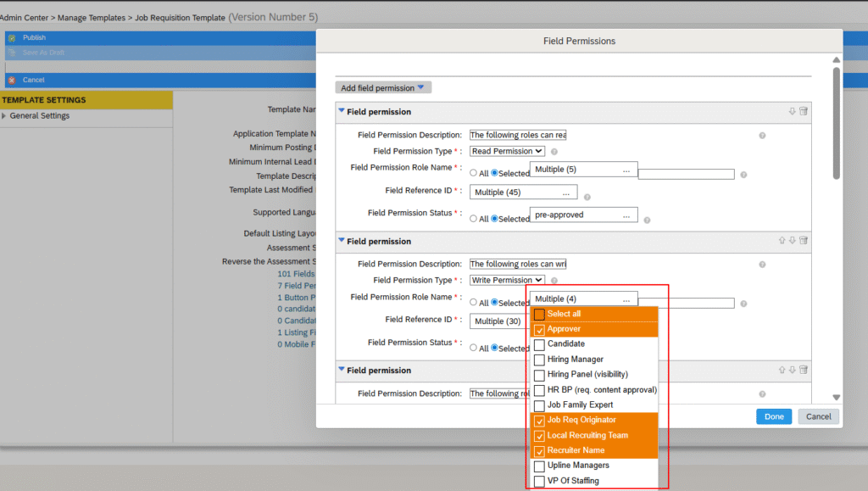The image size is (868, 491).
Task: Expand General Settings tree item
Action: pos(4,116)
